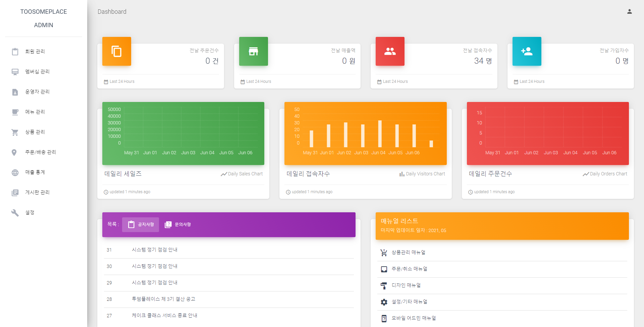Switch to the 문의사항 tab
This screenshot has width=644, height=327.
point(178,224)
